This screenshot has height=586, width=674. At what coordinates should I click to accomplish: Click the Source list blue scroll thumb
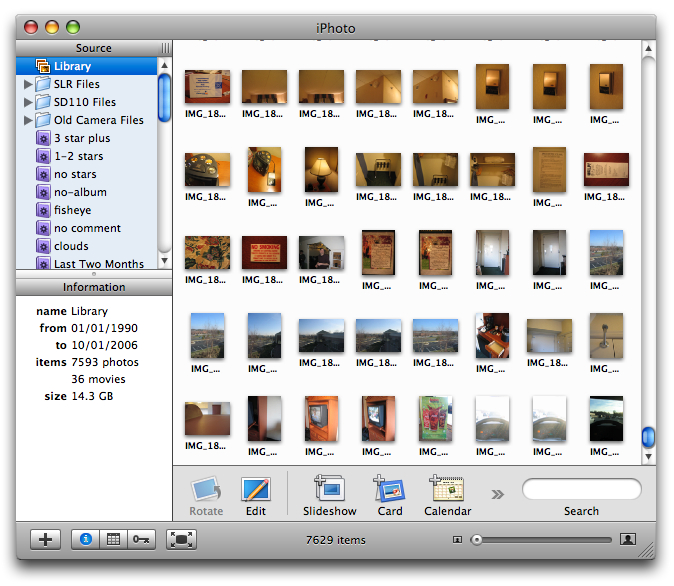(164, 98)
